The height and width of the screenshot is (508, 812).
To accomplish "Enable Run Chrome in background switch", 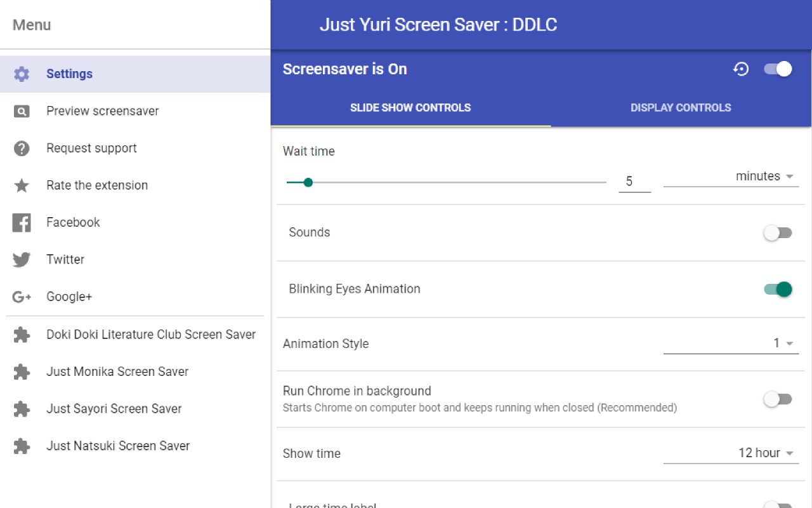I will (x=778, y=399).
